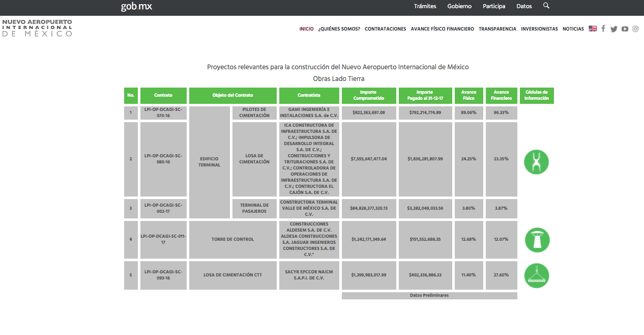Open the NOTICIAS menu item

tap(573, 29)
